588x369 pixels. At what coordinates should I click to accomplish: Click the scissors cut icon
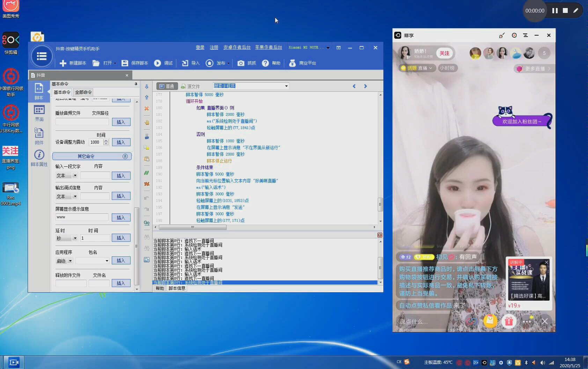[147, 136]
